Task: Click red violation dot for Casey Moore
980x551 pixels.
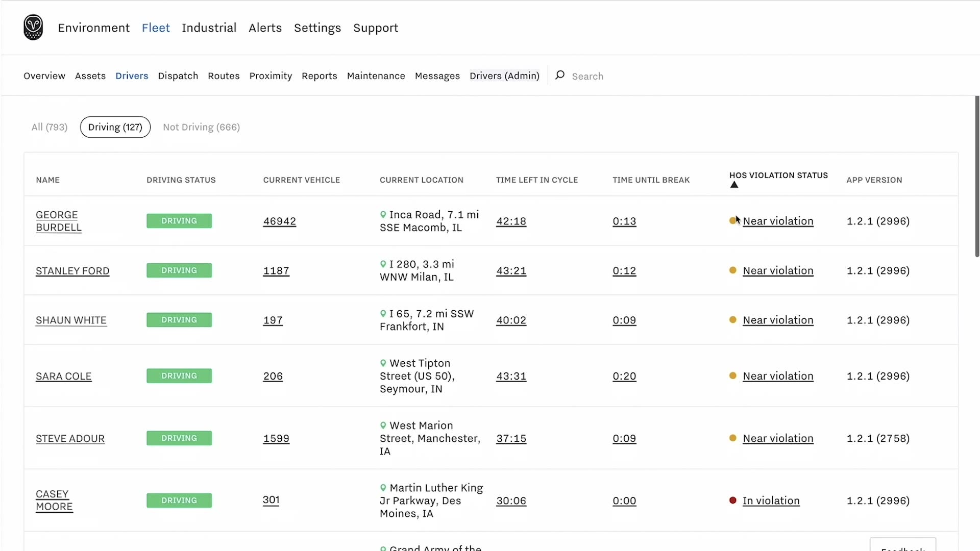Action: tap(733, 500)
